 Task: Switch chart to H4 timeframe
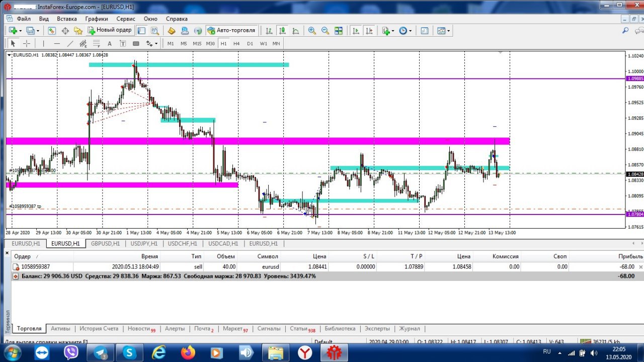coord(236,43)
